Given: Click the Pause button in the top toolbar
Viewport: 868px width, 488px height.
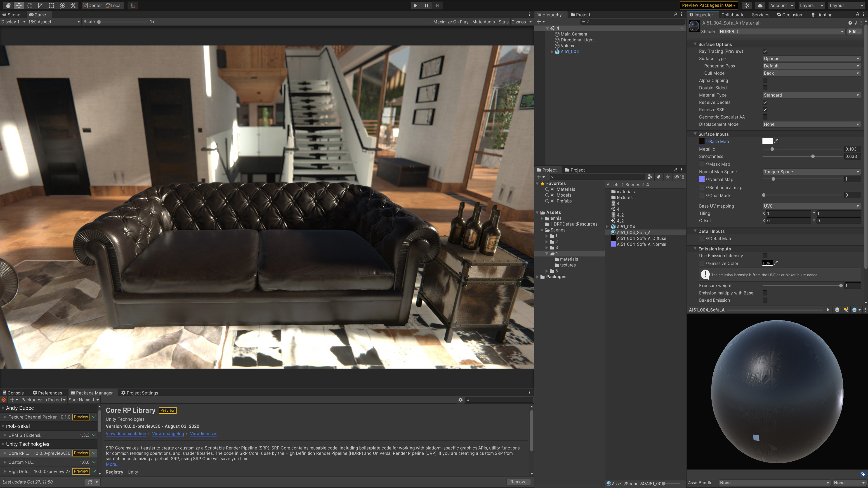Looking at the screenshot, I should pos(426,5).
